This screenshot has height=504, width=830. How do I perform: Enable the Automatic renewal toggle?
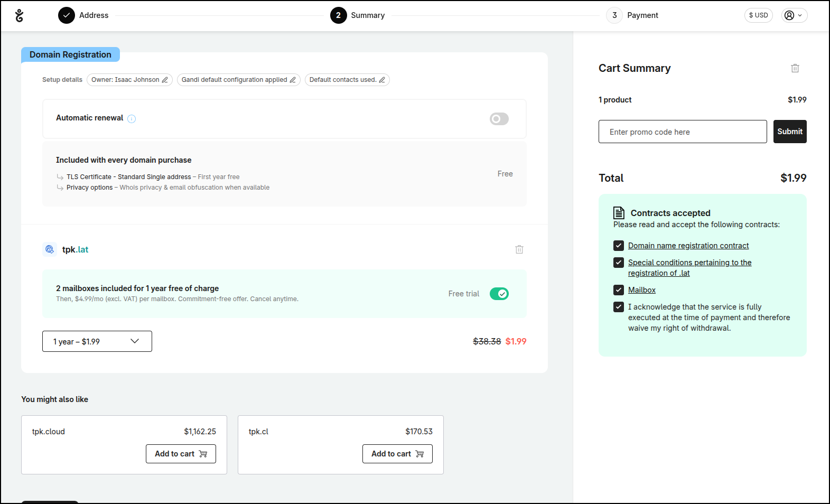[x=499, y=119]
